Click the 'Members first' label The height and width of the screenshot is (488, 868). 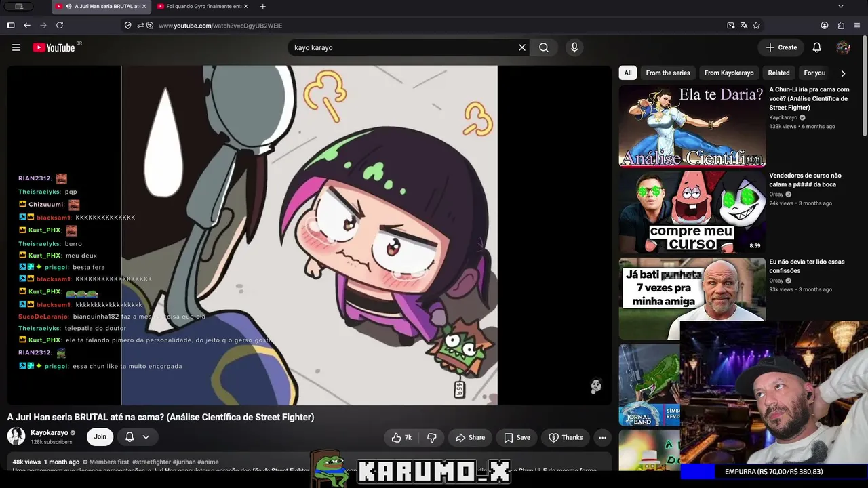coord(106,462)
